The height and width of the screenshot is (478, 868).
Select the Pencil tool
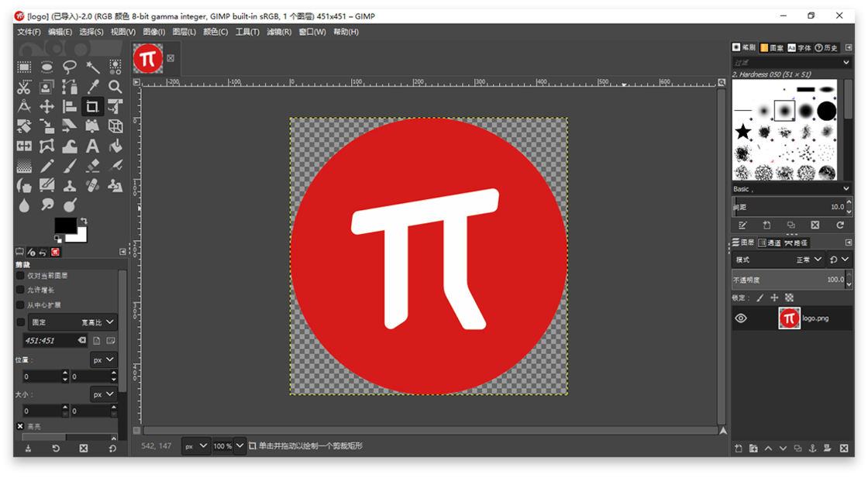pyautogui.click(x=47, y=166)
